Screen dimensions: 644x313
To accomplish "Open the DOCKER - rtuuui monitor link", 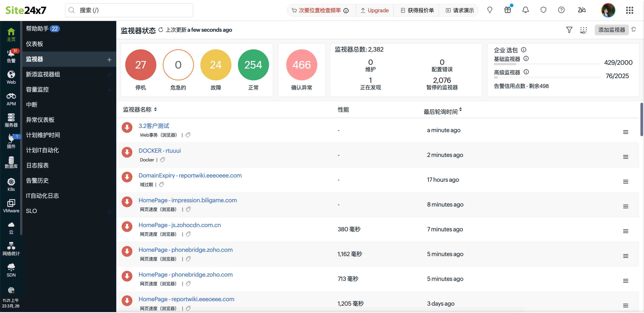I will click(160, 150).
